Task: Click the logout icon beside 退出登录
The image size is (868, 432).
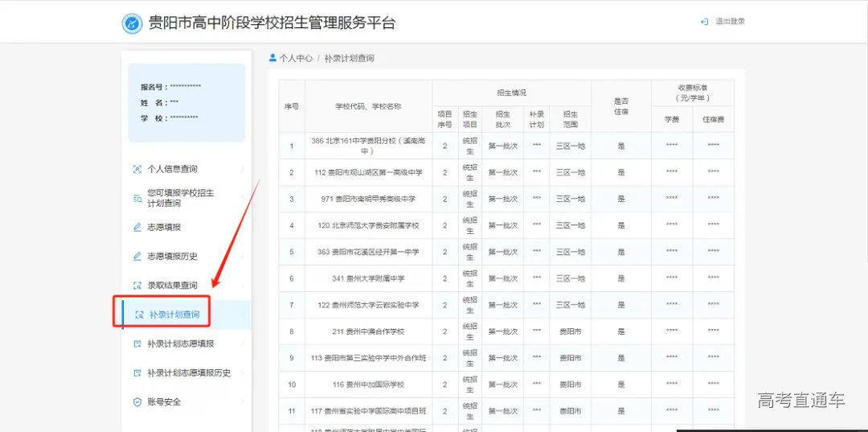Action: pyautogui.click(x=704, y=22)
